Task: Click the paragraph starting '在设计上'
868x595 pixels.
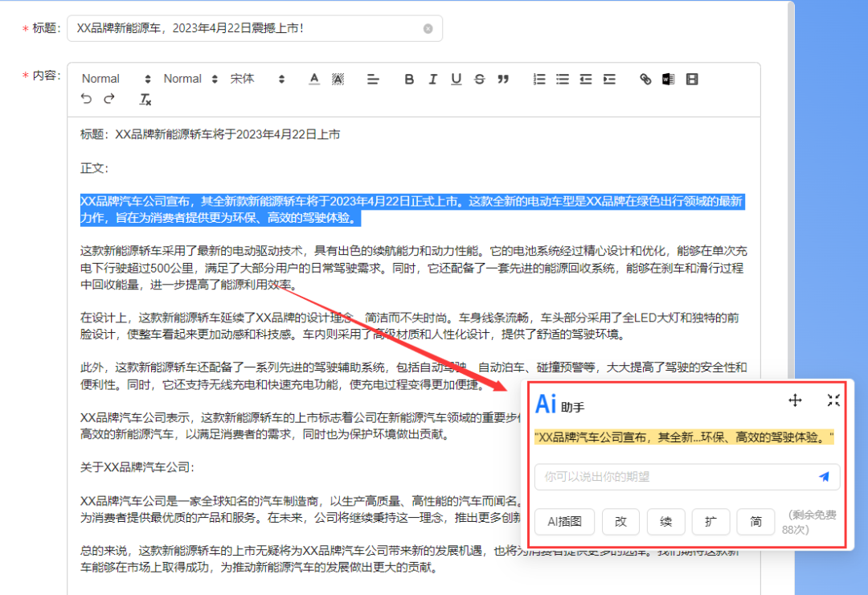Action: pos(410,326)
